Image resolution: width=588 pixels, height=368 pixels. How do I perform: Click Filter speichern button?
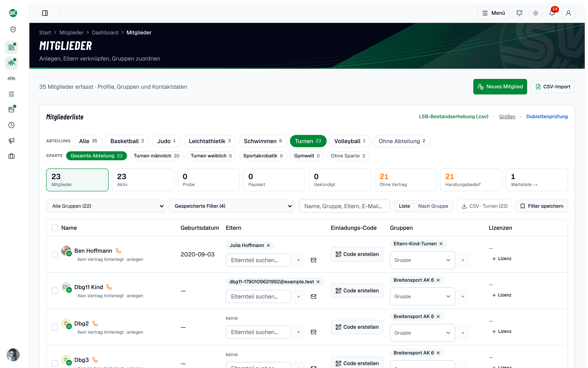(x=542, y=206)
